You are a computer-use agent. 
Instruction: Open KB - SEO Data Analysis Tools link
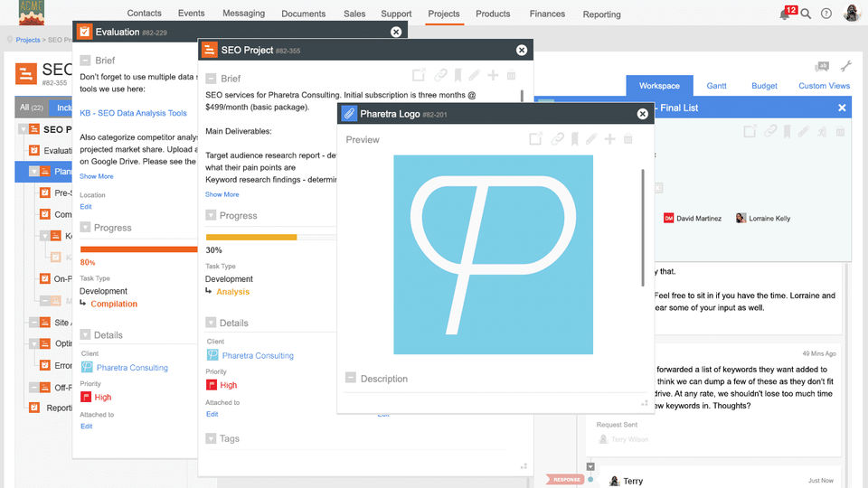(x=134, y=113)
